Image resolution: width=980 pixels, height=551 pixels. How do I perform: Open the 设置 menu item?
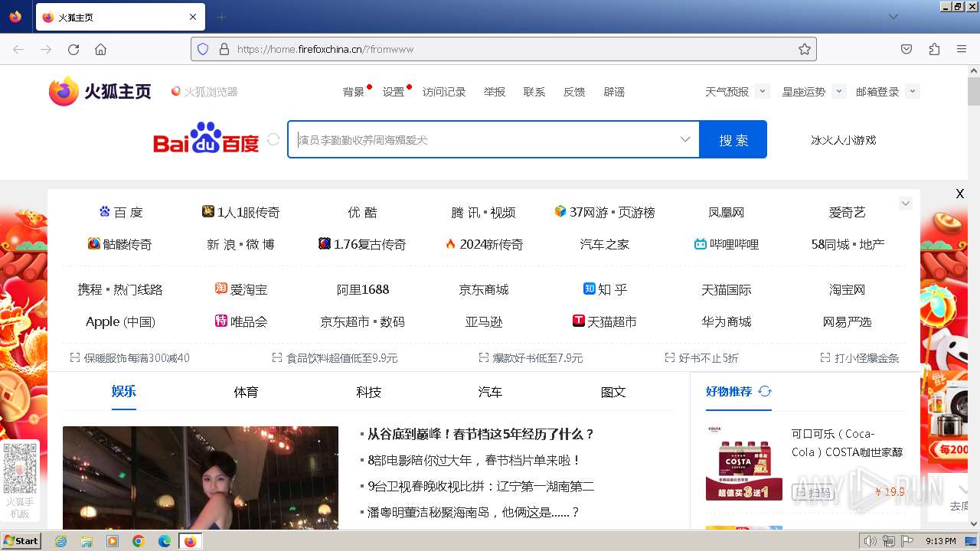click(x=394, y=92)
